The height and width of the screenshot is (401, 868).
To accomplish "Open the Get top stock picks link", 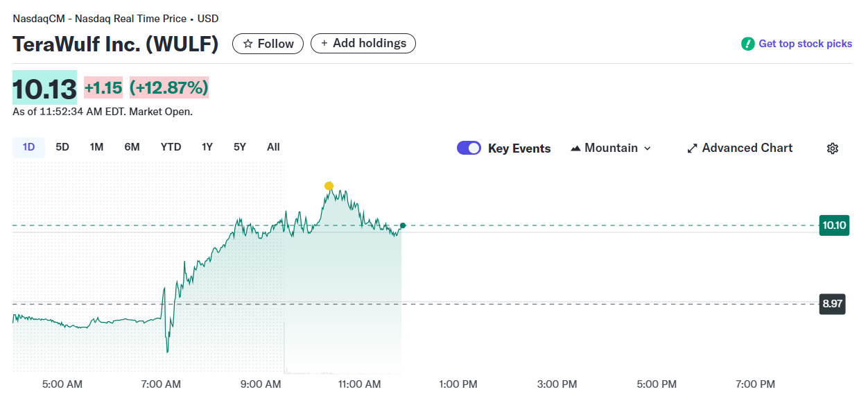I will pyautogui.click(x=805, y=44).
